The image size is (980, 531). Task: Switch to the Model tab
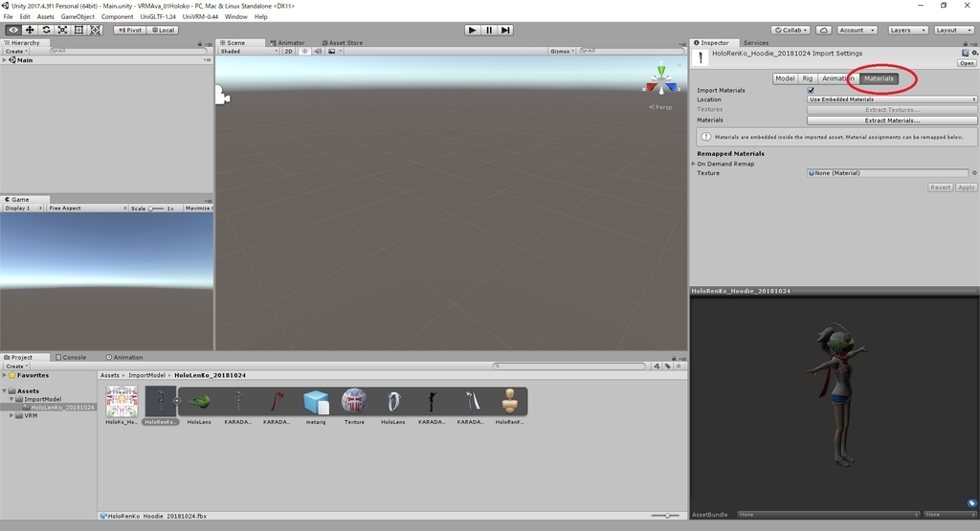point(785,78)
